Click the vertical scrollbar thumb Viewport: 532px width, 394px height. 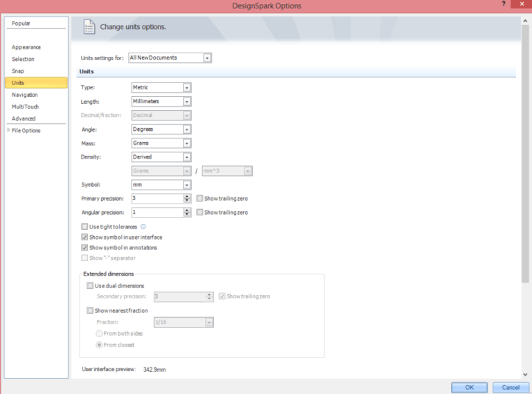coord(525,154)
